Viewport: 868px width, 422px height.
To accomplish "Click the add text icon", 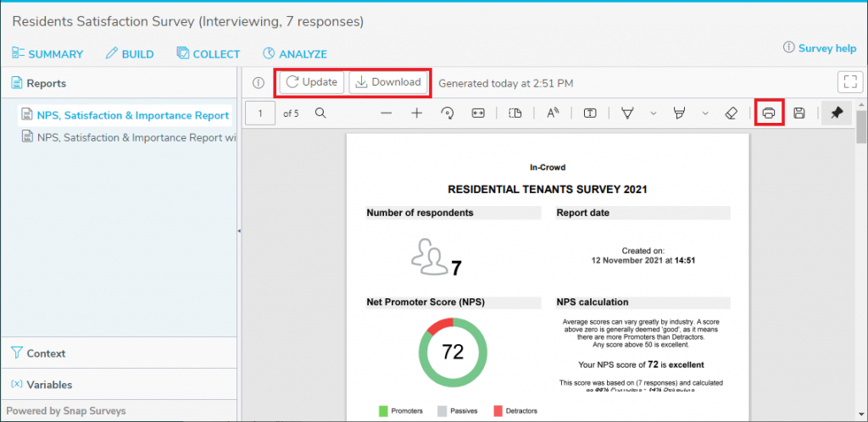I will pyautogui.click(x=590, y=114).
